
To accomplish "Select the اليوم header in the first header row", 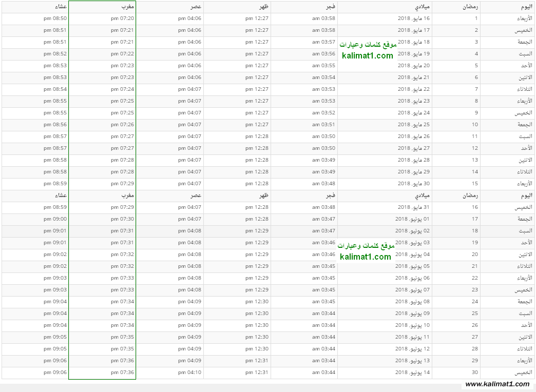I will click(x=525, y=7).
